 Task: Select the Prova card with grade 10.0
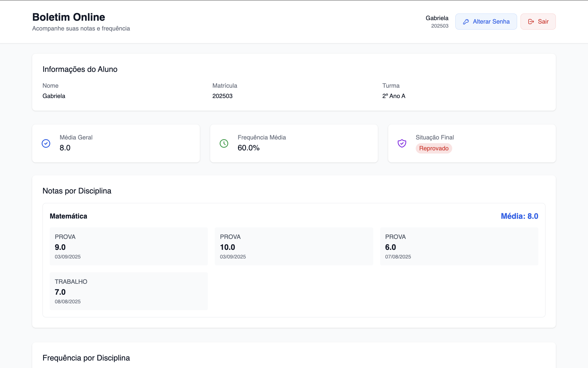(294, 246)
